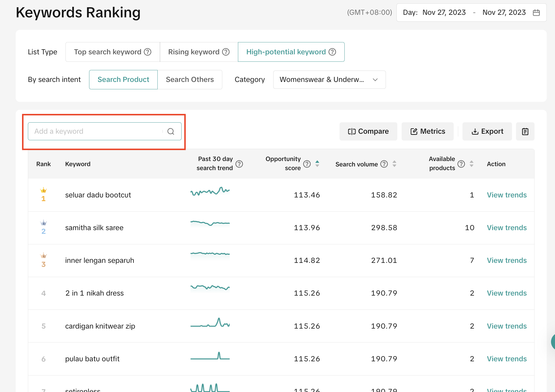Switch search intent to Search Others
Viewport: 555px width, 392px height.
coord(190,80)
